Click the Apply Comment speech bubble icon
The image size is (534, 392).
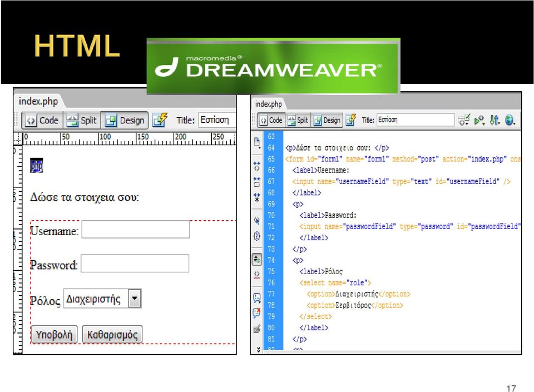[x=257, y=297]
